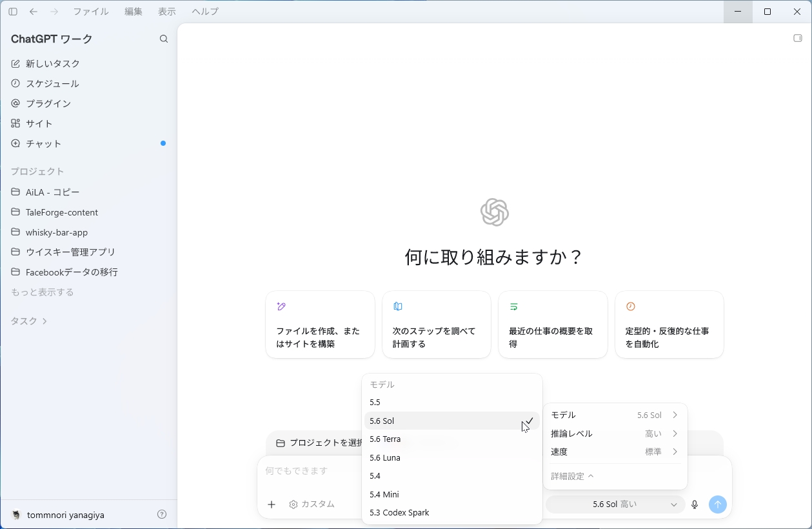Open the AiLA - コピー project
Screen dimensions: 812x529
point(88,192)
